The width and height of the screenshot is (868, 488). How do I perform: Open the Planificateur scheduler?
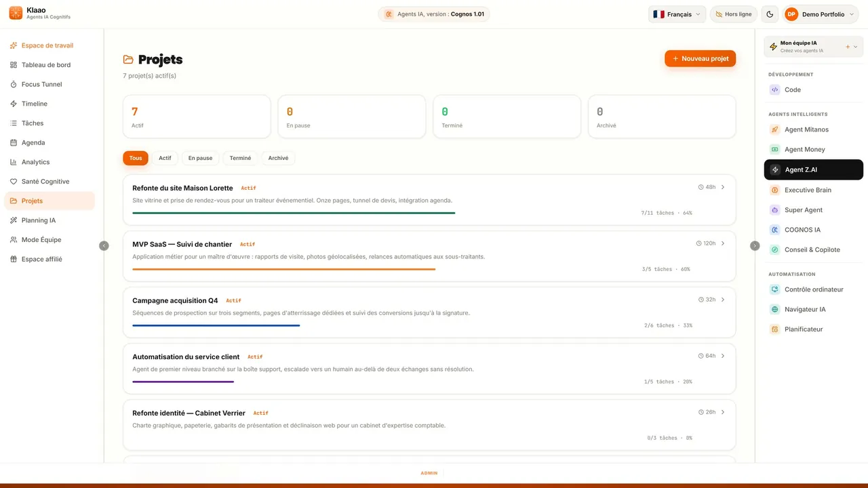pos(813,329)
